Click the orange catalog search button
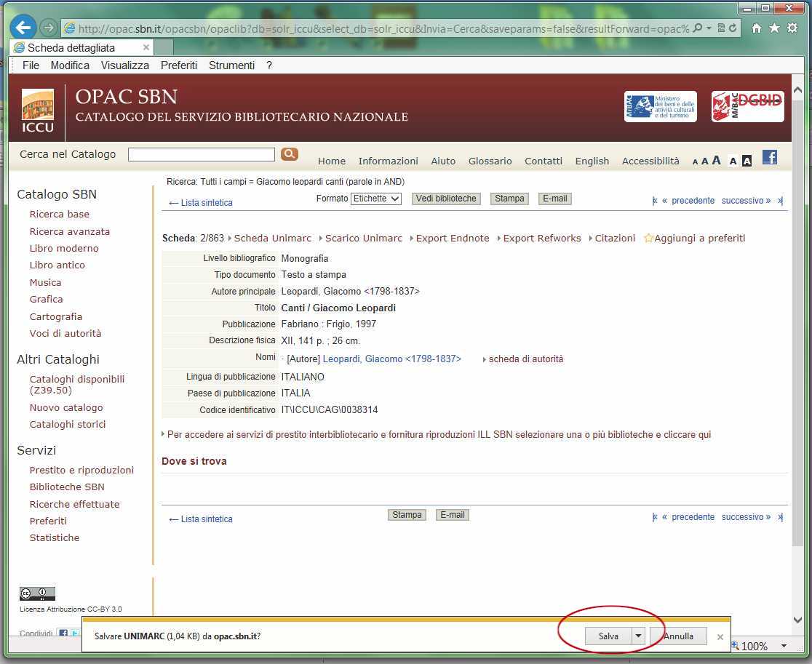Viewport: 812px width, 664px height. coord(290,153)
